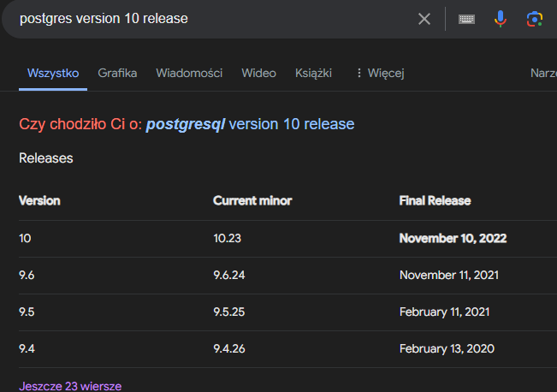Screen dimensions: 557x392
Task: Expand table with Jeszcze 23 wiersze
Action: click(70, 386)
